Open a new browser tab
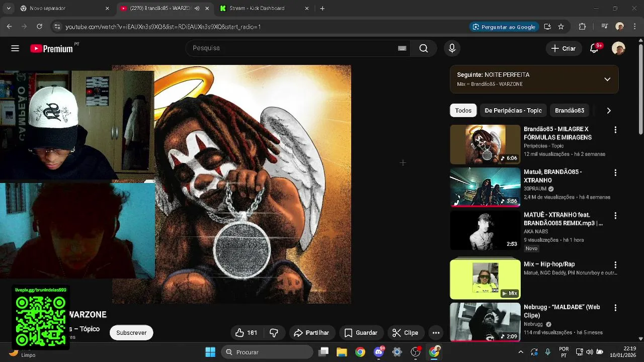644x362 pixels. point(322,9)
